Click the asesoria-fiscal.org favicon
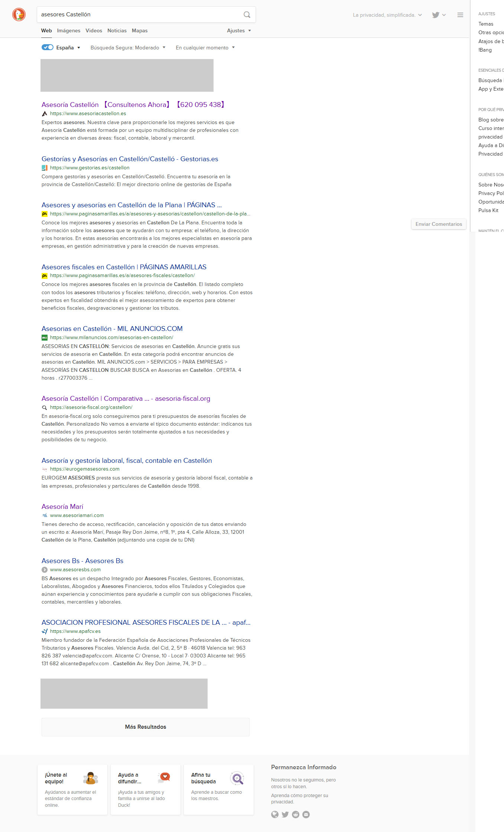 pyautogui.click(x=45, y=407)
